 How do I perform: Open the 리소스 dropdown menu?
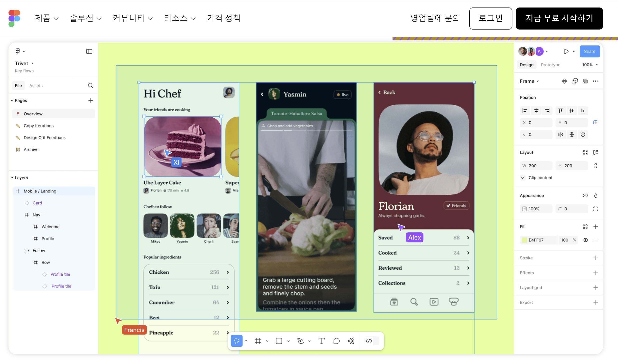click(180, 18)
